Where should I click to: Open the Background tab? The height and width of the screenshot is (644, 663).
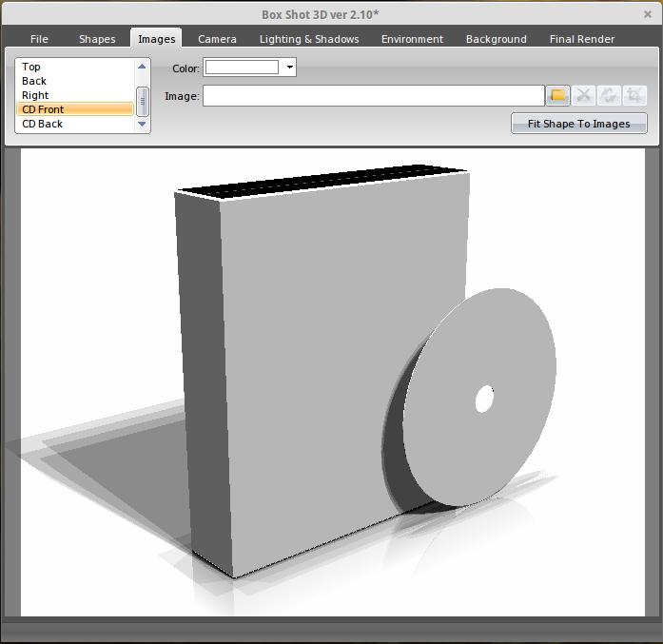[496, 39]
